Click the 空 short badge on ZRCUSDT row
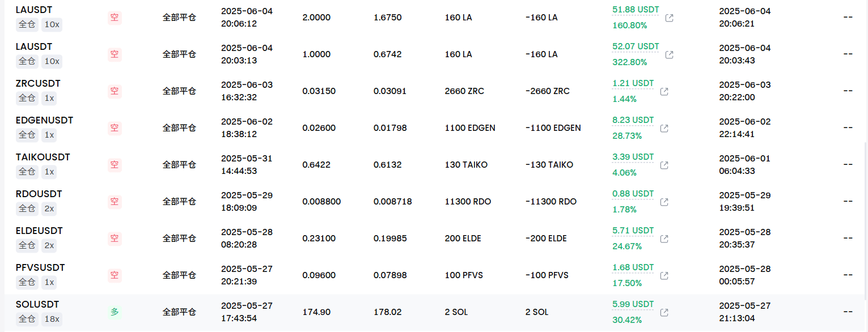Screen dimensions: 868x332 click(x=115, y=91)
